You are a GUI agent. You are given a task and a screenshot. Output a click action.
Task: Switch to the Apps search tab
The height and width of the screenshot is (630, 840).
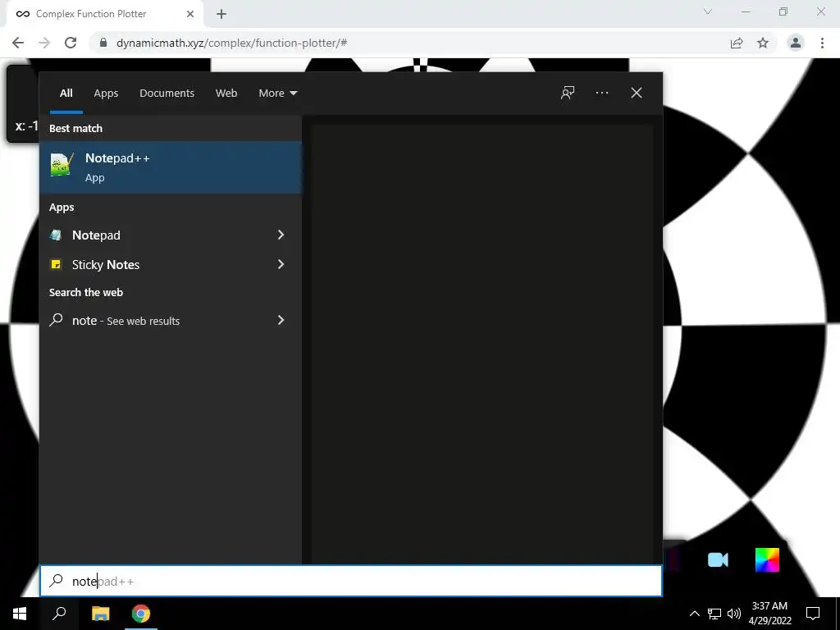[106, 94]
